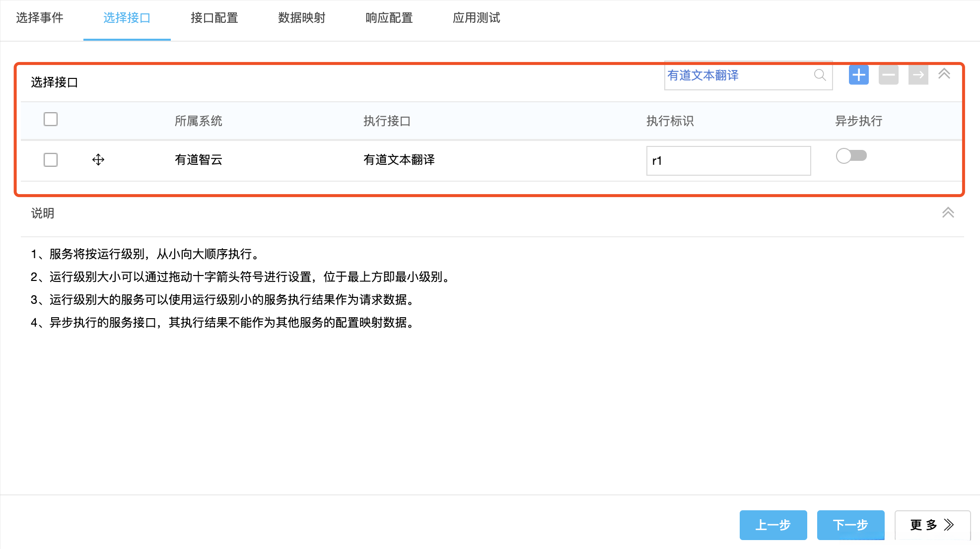Collapse the 选择接口 panel with double chevron
Viewport: 980px width, 549px height.
(944, 74)
